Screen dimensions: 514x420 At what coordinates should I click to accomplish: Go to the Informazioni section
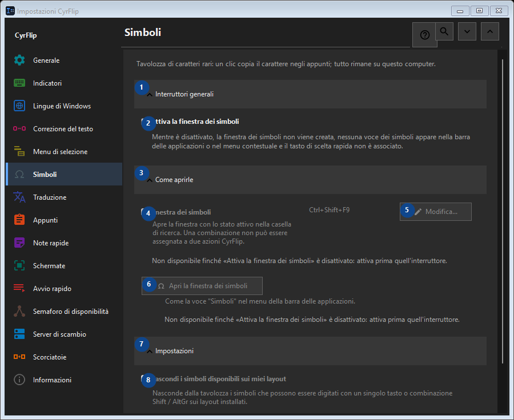tap(64, 380)
